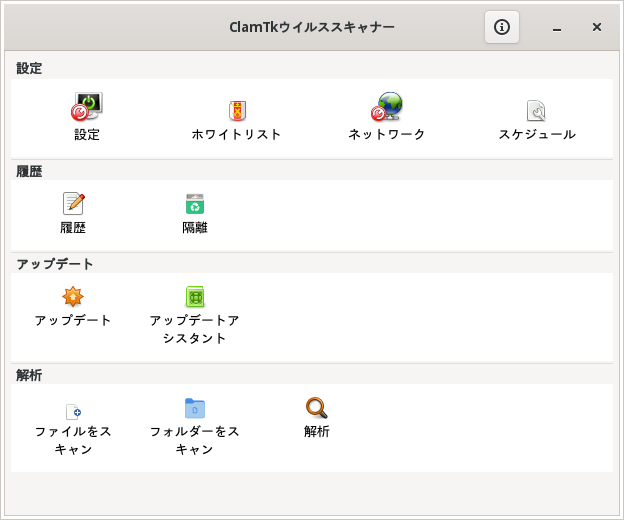624x520 pixels.
Task: Minimize the ClamTk window
Action: (556, 27)
